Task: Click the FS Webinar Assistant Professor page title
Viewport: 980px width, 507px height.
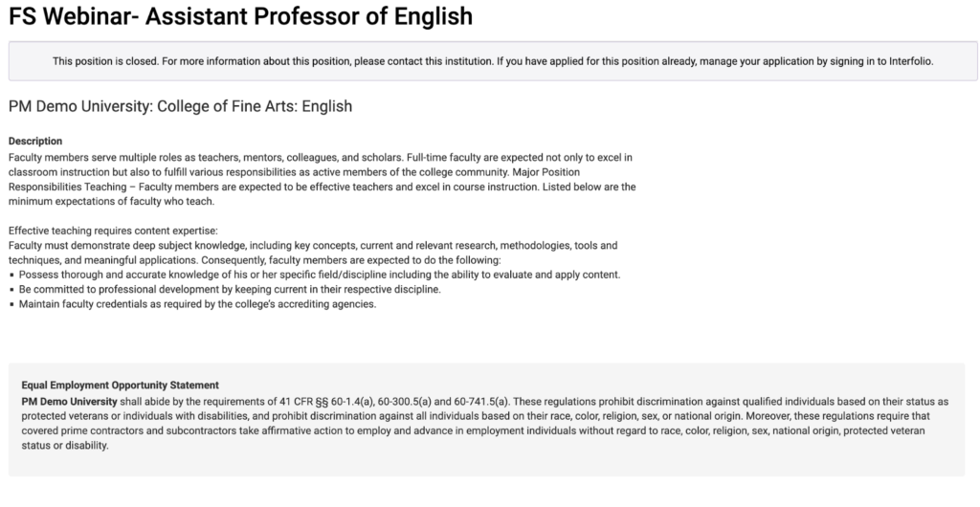Action: tap(240, 16)
